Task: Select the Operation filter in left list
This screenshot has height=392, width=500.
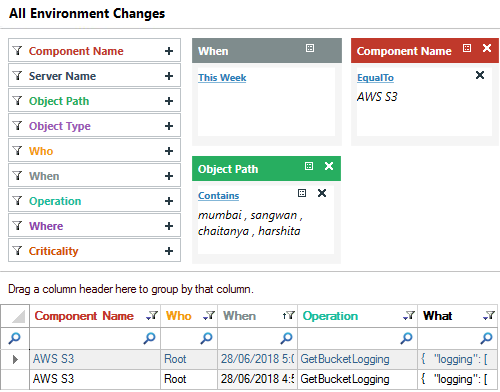Action: (x=94, y=201)
